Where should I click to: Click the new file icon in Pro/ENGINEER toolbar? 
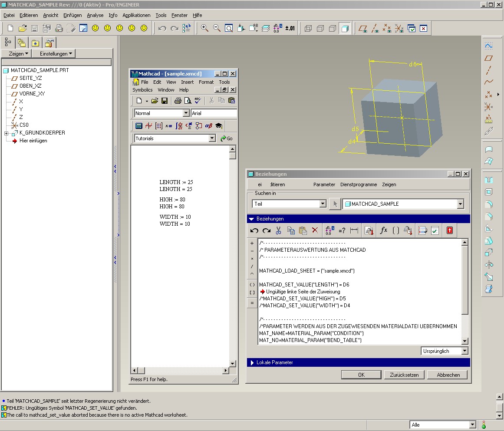pos(10,28)
